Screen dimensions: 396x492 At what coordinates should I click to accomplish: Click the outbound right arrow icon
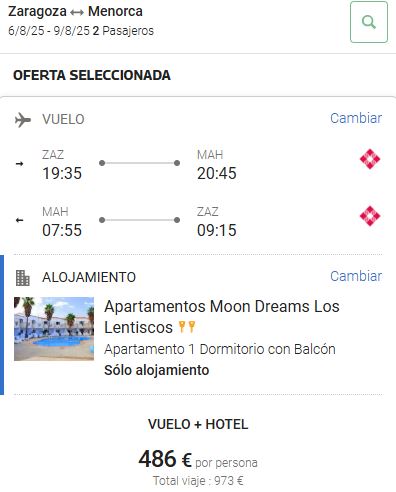coord(20,164)
